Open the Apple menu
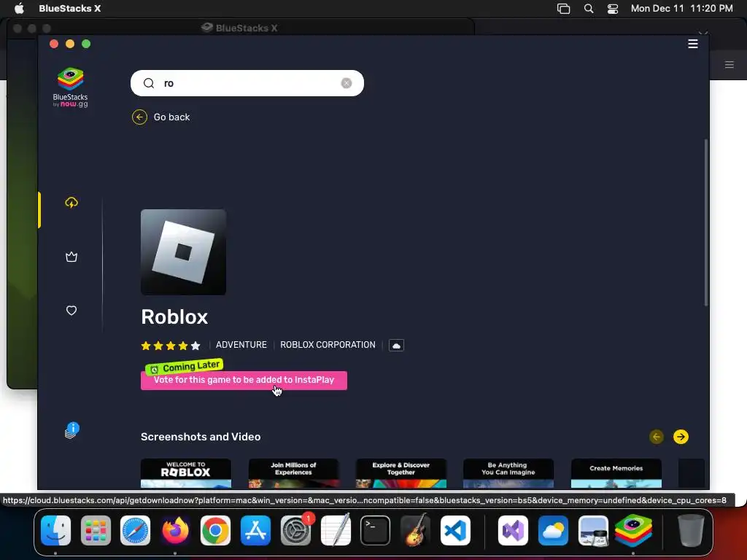 click(x=19, y=8)
